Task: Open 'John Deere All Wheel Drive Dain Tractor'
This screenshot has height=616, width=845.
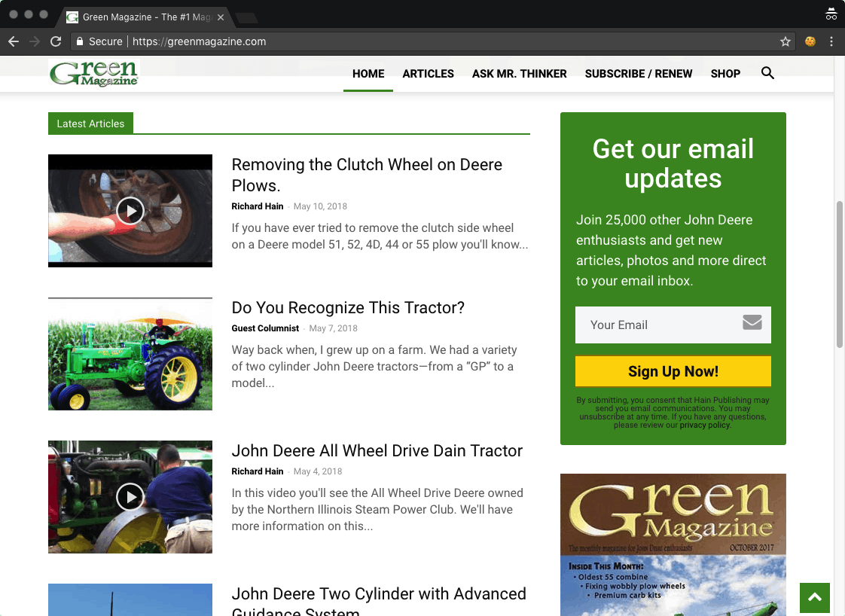Action: point(377,450)
